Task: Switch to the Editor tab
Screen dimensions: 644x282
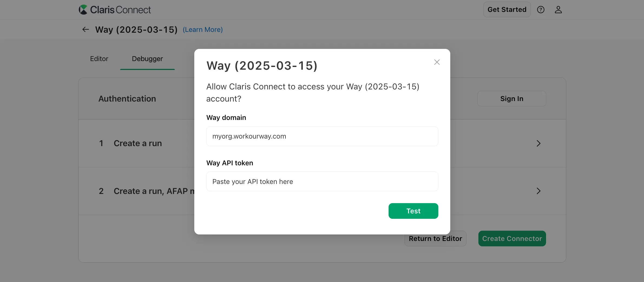Action: click(99, 59)
